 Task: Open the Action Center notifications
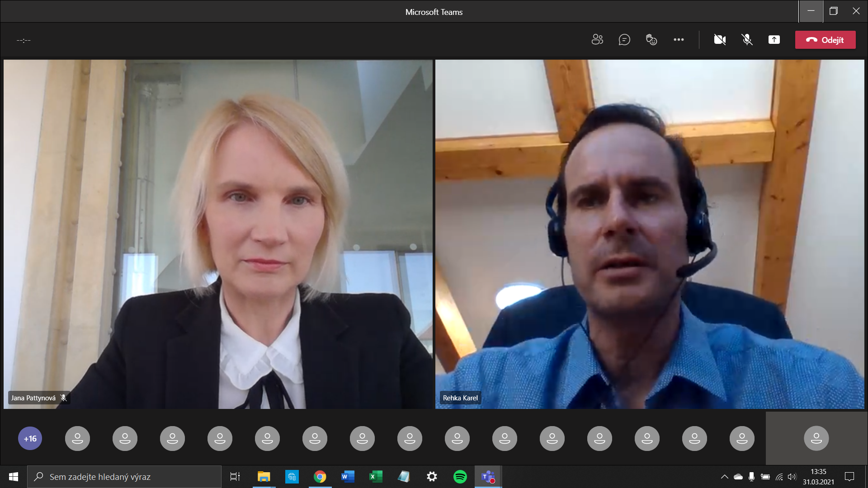[849, 477]
